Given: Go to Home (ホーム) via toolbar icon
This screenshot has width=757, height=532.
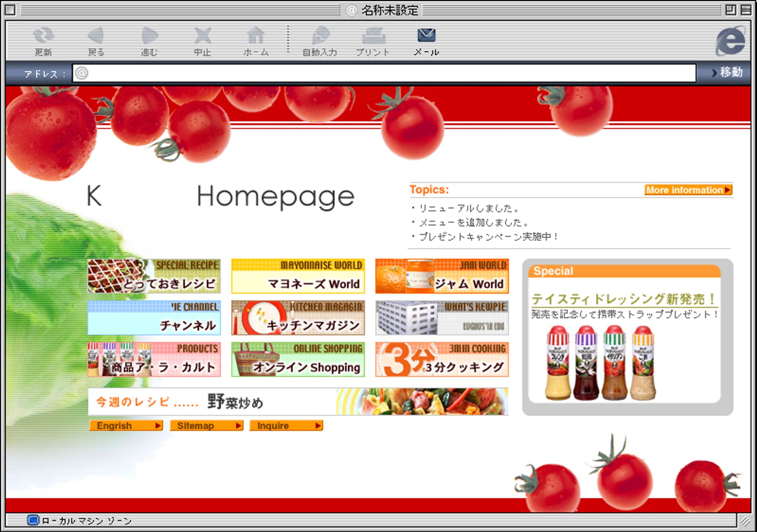Looking at the screenshot, I should (x=256, y=36).
